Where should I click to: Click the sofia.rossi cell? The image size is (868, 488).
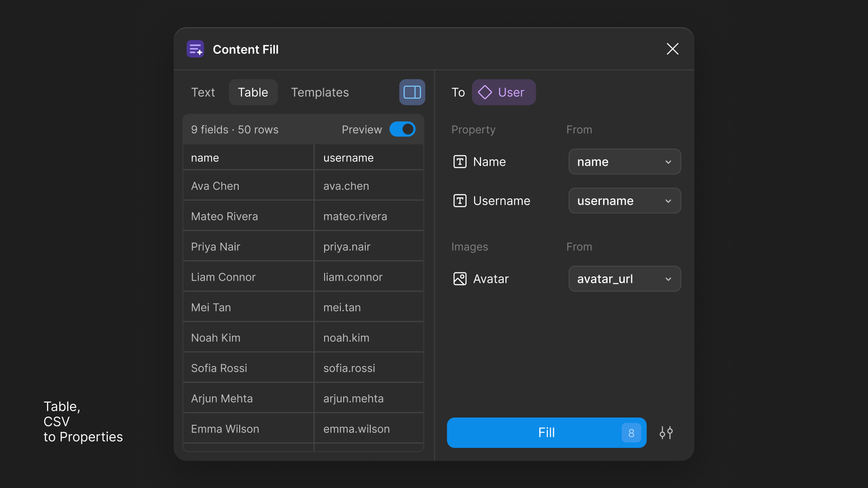click(x=368, y=368)
